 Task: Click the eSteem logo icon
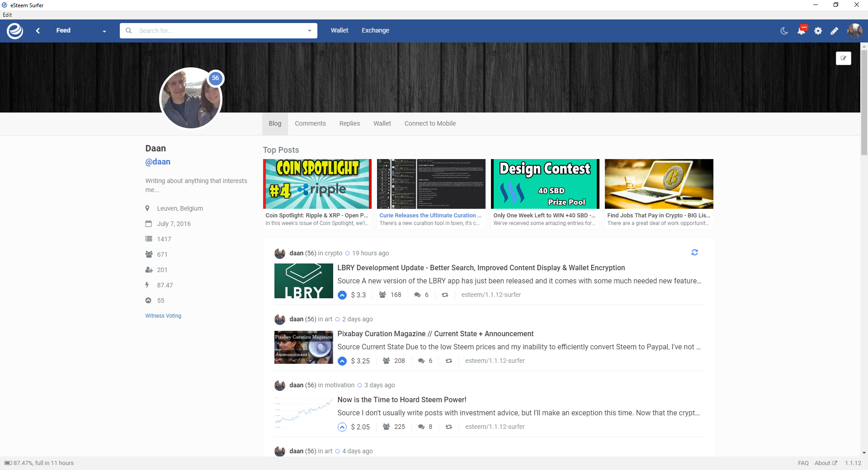tap(15, 31)
